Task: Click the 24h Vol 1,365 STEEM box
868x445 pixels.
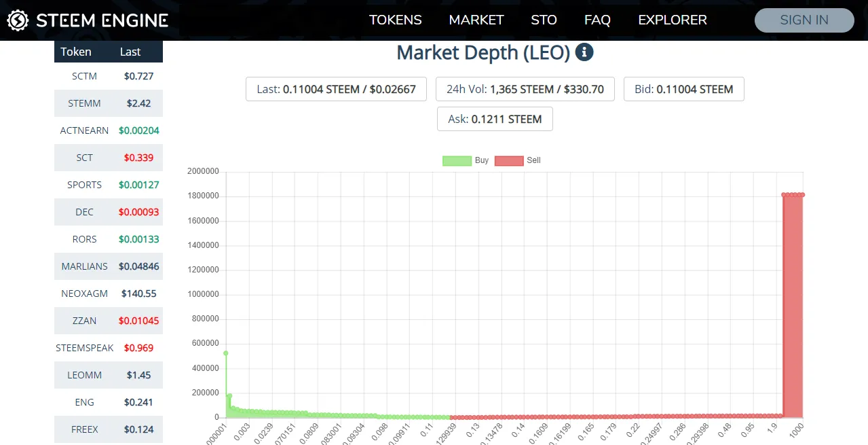Action: tap(525, 89)
